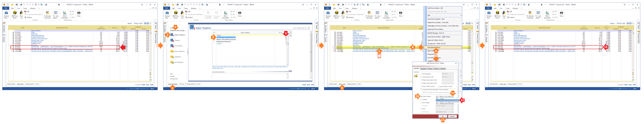
Task: Click Bill of Quantities in Super Chapters window
Action: pos(226,15)
